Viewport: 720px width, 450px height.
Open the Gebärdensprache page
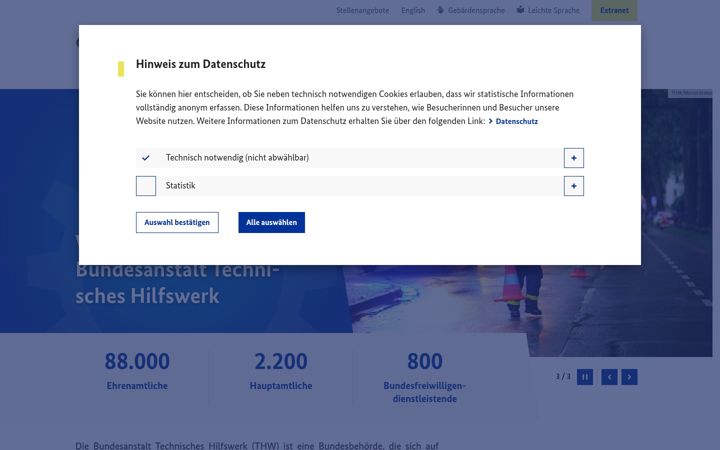coord(476,10)
